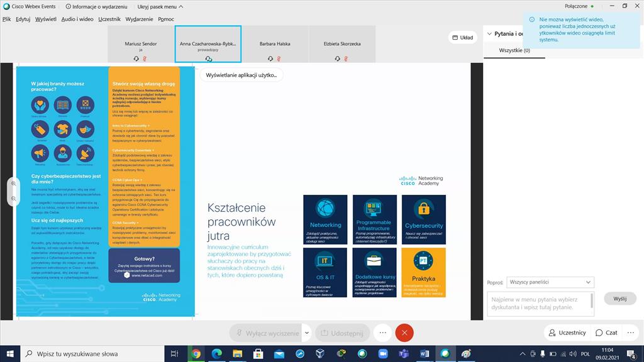Show hidden icons in the system tray
This screenshot has width=644, height=362.
coord(523,354)
